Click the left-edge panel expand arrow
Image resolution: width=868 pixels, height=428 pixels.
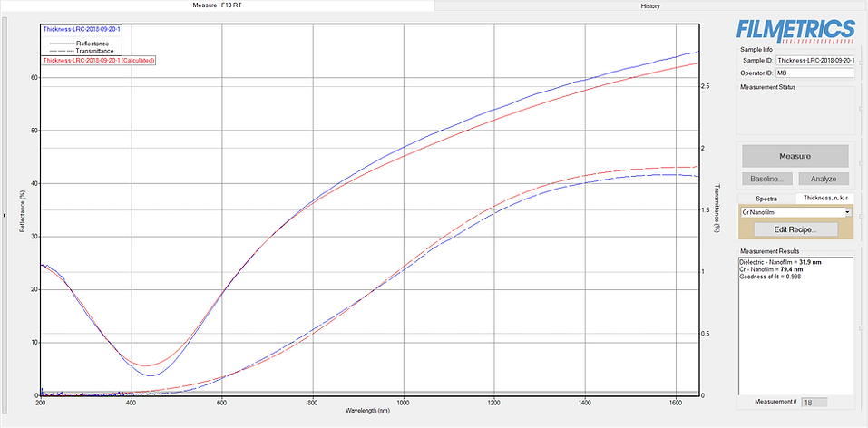5,215
